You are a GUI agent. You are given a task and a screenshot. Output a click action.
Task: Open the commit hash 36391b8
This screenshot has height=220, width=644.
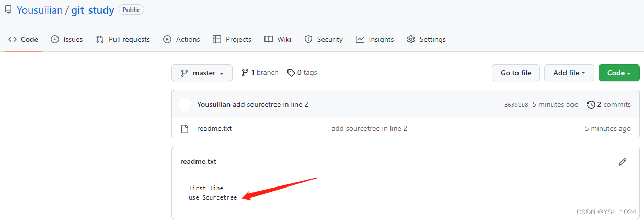pyautogui.click(x=516, y=105)
